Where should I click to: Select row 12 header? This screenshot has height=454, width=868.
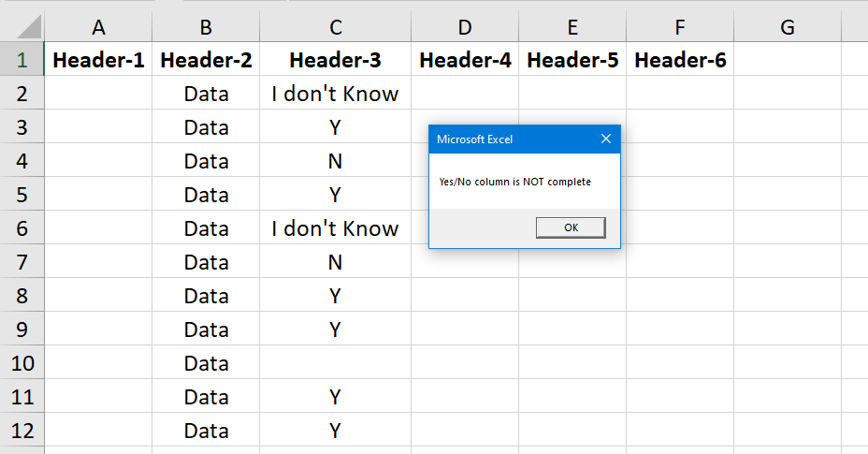click(22, 431)
